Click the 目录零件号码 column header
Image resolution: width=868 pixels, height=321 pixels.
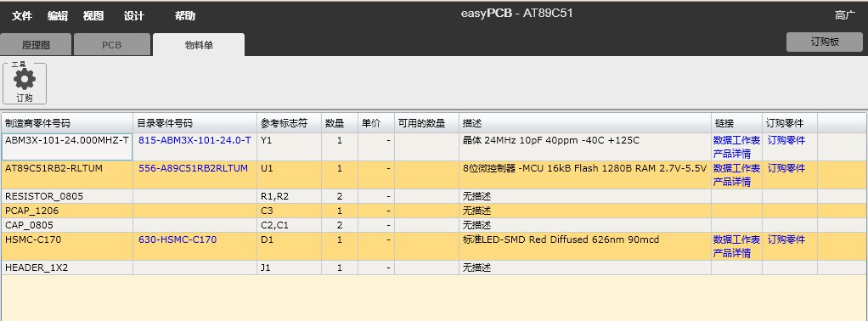tap(194, 123)
